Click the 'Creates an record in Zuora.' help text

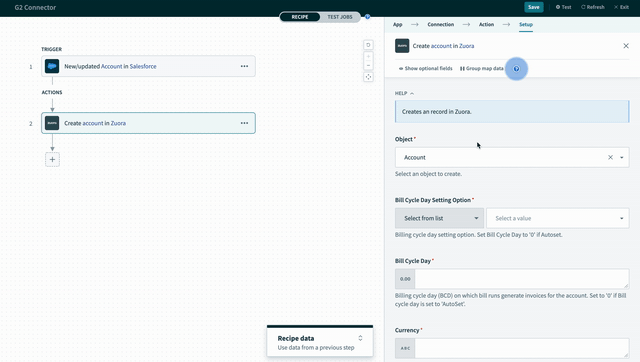coord(437,111)
